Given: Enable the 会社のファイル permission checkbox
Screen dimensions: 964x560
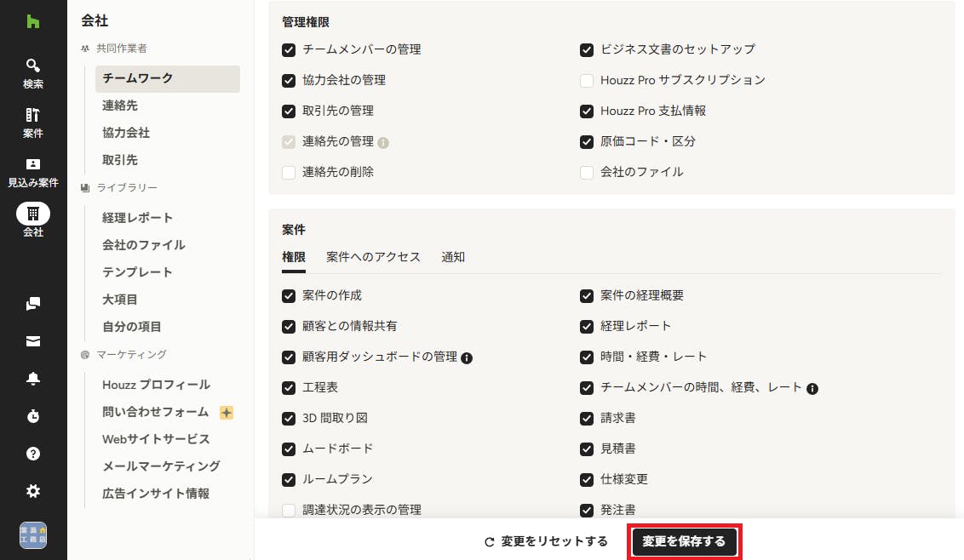Looking at the screenshot, I should point(587,173).
